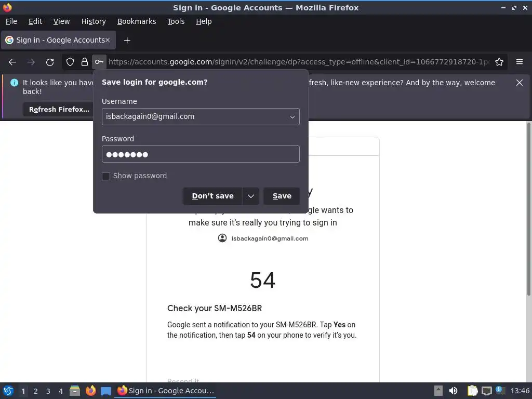Click the 13:46 clock
The height and width of the screenshot is (399, 532).
click(x=520, y=391)
